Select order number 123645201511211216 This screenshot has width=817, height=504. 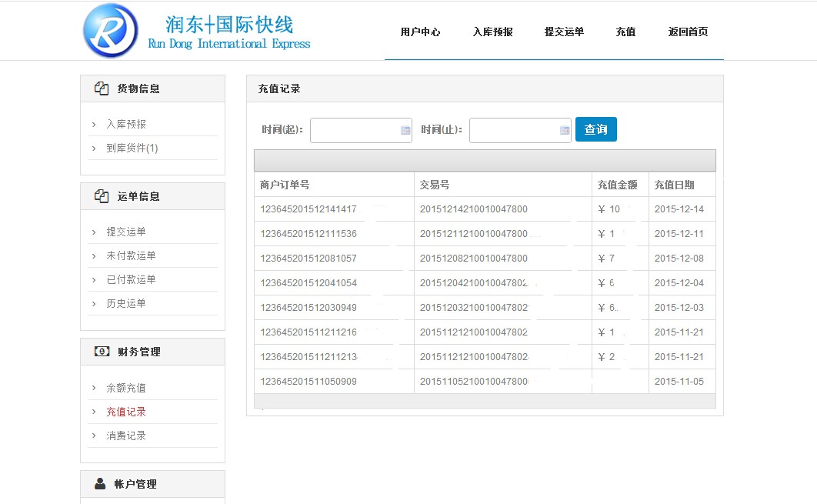click(308, 332)
